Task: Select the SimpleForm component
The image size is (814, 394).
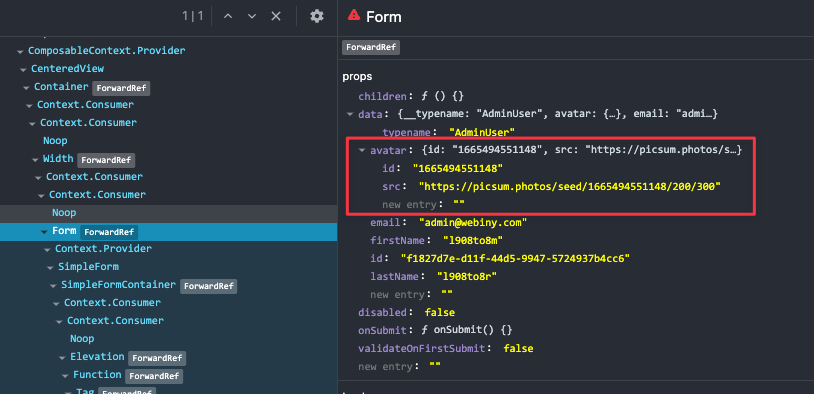Action: [88, 267]
